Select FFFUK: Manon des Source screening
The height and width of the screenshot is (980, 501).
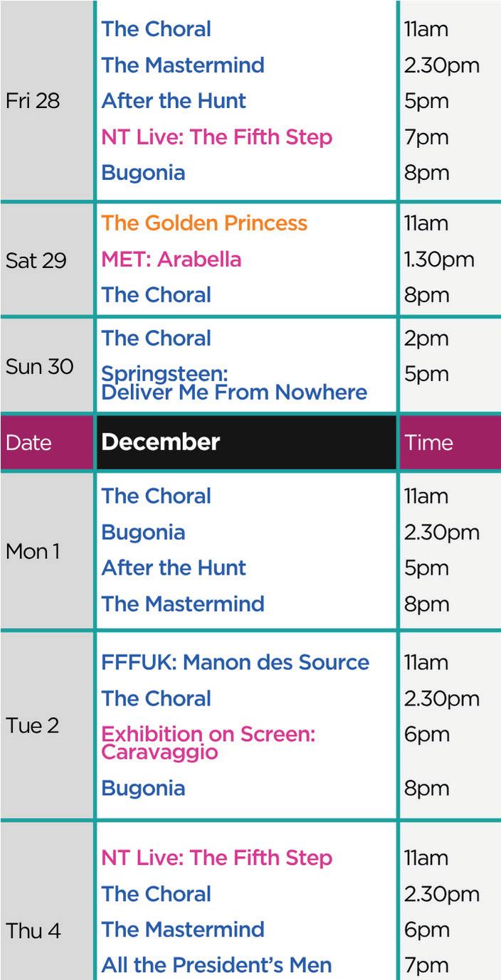pyautogui.click(x=235, y=663)
